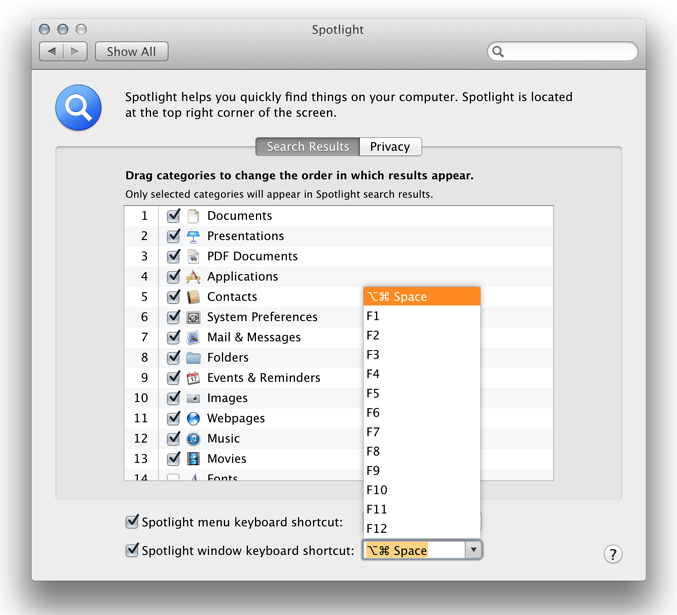The width and height of the screenshot is (677, 615).
Task: Click the System Preferences category icon
Action: (x=193, y=317)
